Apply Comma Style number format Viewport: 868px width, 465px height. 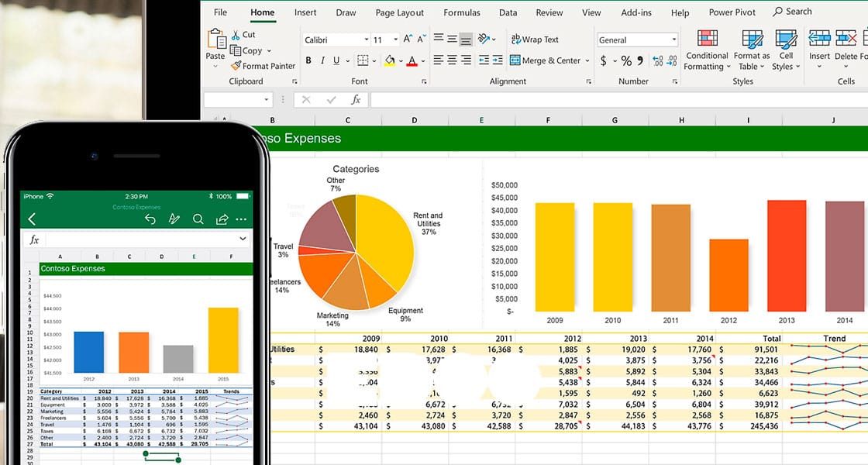coord(640,60)
